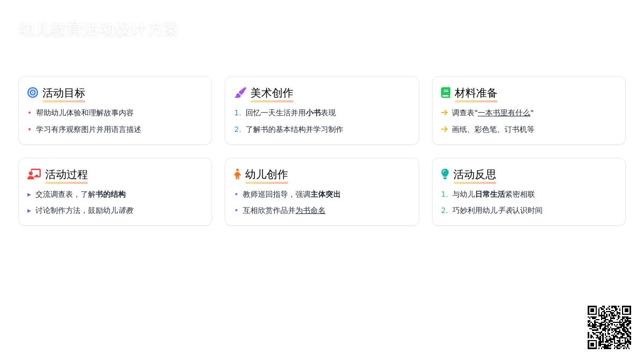Viewport: 644px width, 362px height.
Task: Click the line 巧妙利用幼儿手表认识时间
Action: click(x=497, y=211)
